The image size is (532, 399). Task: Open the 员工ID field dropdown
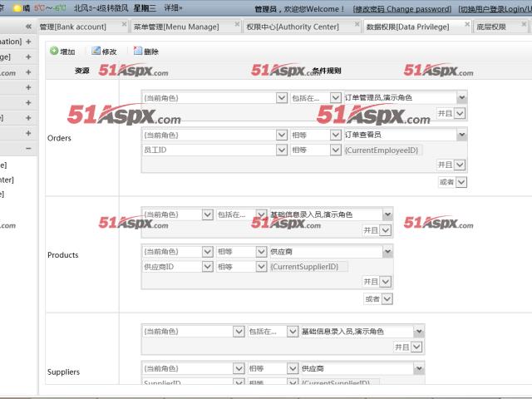[282, 150]
